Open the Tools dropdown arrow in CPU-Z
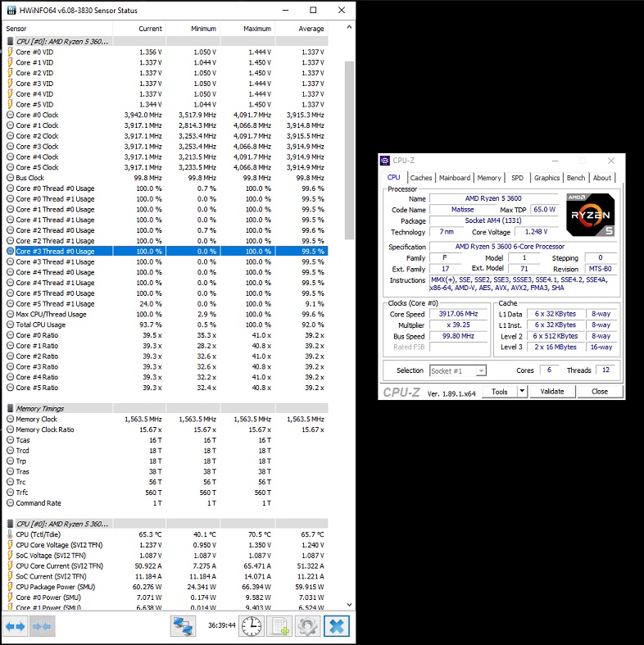The height and width of the screenshot is (645, 644). click(522, 391)
